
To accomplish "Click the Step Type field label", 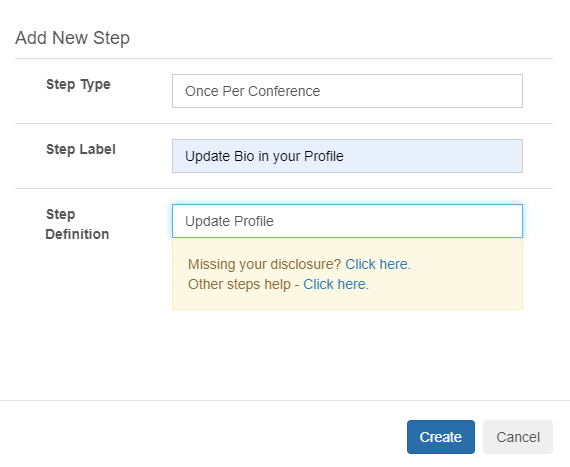I will click(78, 84).
